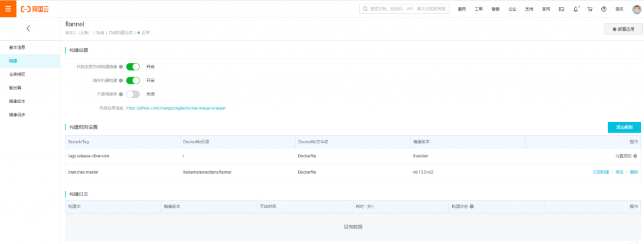The width and height of the screenshot is (644, 244).
Task: Click the 内置规则 label
Action: coord(623,156)
